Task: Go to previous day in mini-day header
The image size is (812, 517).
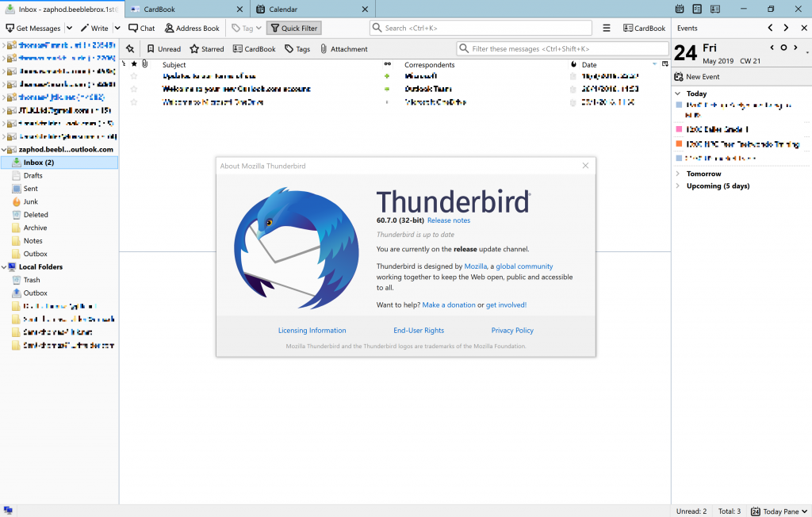Action: [x=772, y=48]
